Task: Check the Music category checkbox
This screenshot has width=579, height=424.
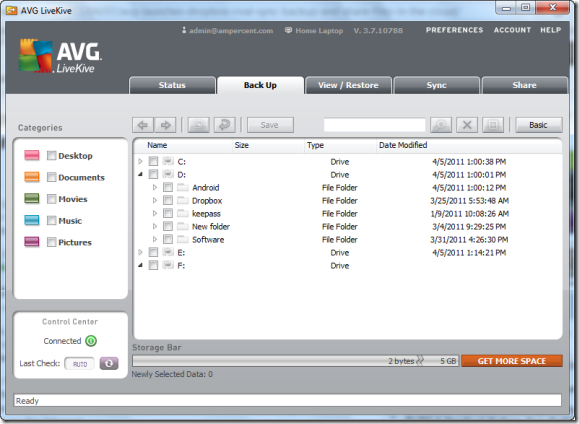Action: [x=51, y=220]
